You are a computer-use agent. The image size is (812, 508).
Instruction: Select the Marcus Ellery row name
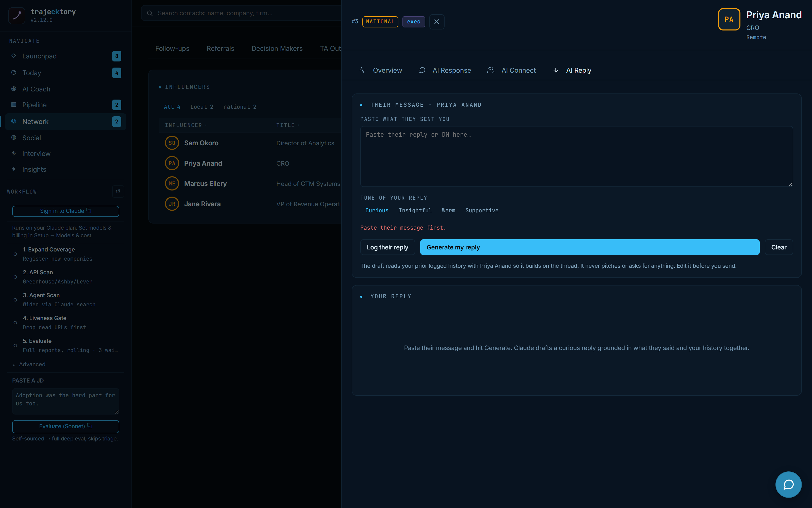tap(205, 183)
